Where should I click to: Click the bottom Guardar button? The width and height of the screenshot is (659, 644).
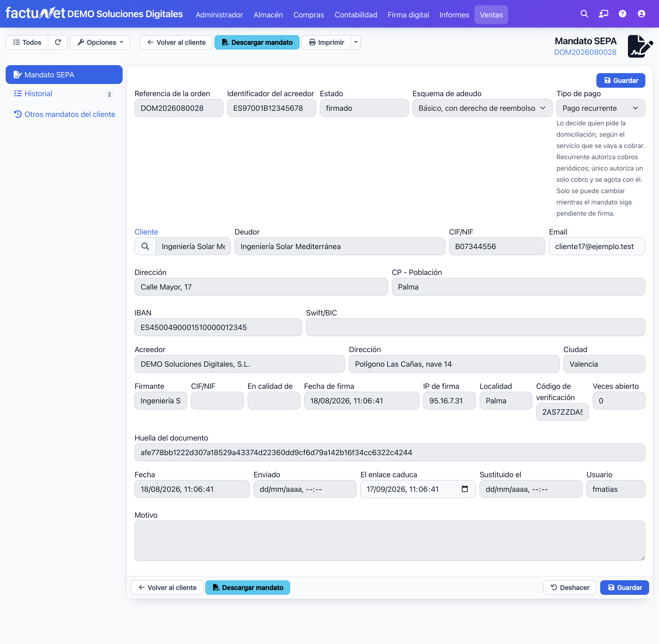pos(624,588)
